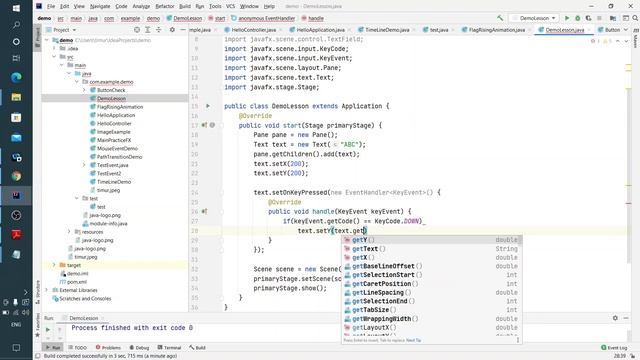The height and width of the screenshot is (360, 640).
Task: Rerun using Run panel play icon
Action: coord(48,329)
